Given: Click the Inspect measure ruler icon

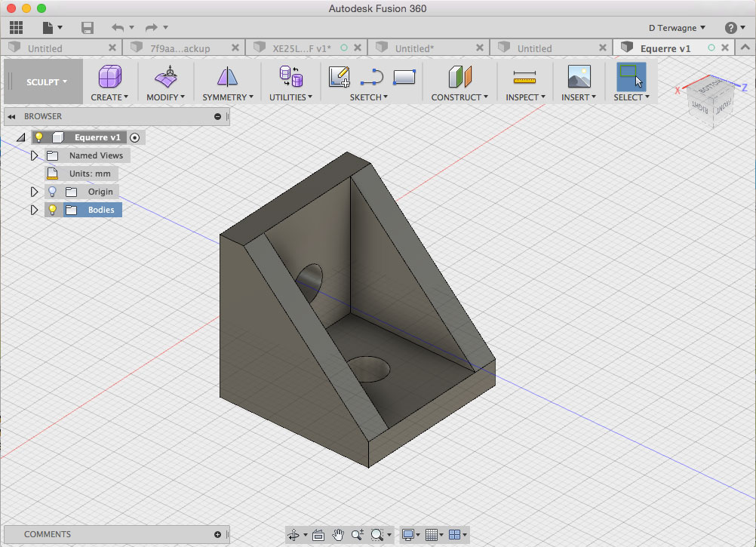Looking at the screenshot, I should pos(524,77).
